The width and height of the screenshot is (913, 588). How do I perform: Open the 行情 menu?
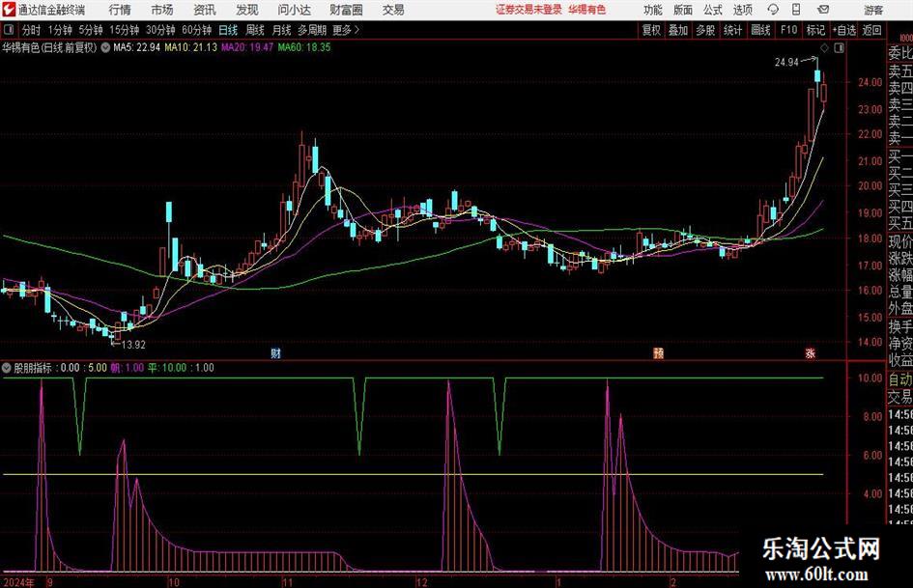click(120, 10)
